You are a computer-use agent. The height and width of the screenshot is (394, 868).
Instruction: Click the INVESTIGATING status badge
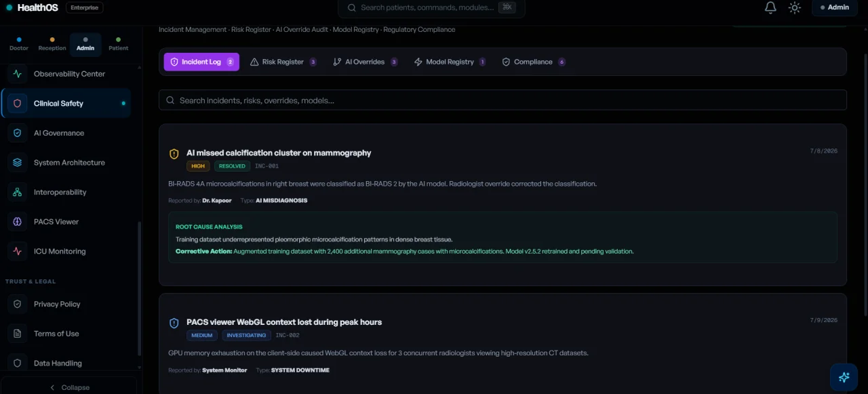(247, 336)
